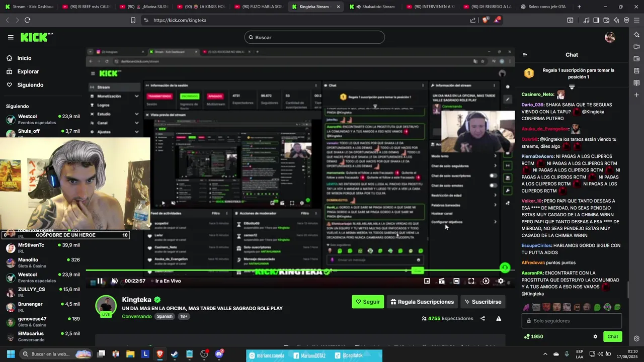
Task: Switch to Roleo como jefe GTA tab
Action: tap(543, 7)
